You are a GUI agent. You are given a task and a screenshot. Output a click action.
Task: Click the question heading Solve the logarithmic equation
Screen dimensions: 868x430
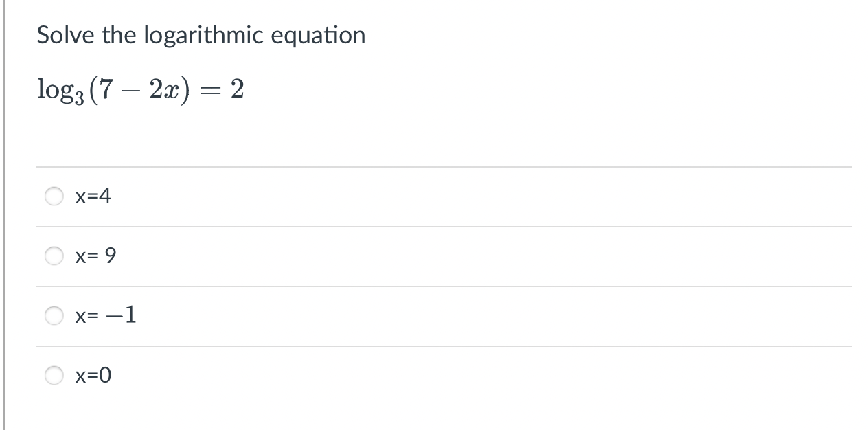[x=201, y=34]
